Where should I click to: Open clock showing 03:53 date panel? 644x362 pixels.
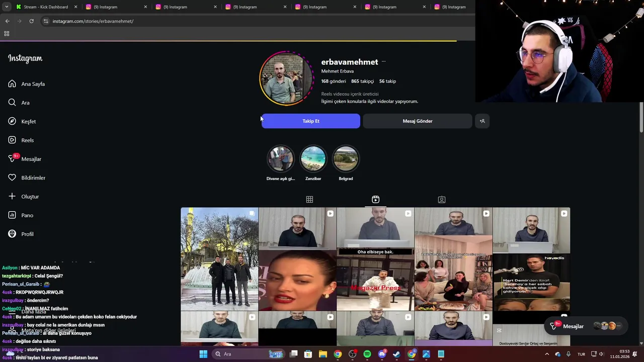point(619,354)
